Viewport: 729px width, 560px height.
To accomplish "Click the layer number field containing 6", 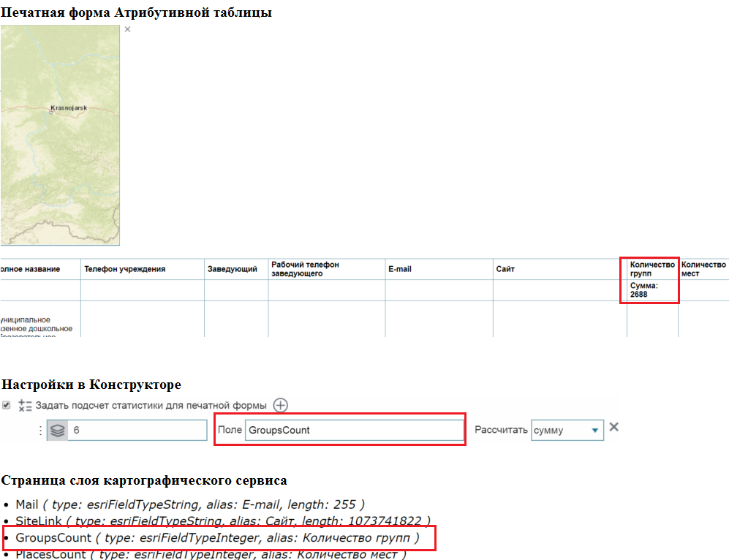I will (137, 431).
